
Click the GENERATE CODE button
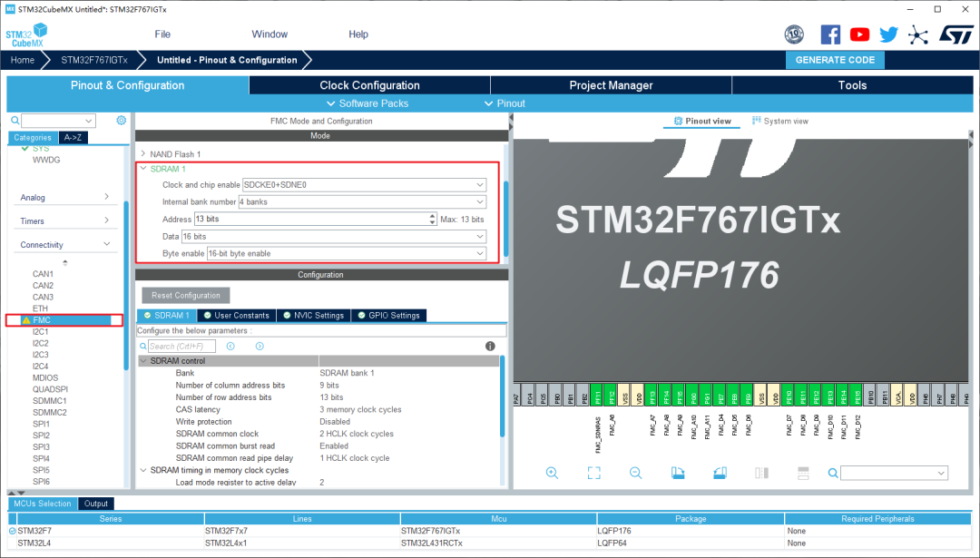[835, 60]
